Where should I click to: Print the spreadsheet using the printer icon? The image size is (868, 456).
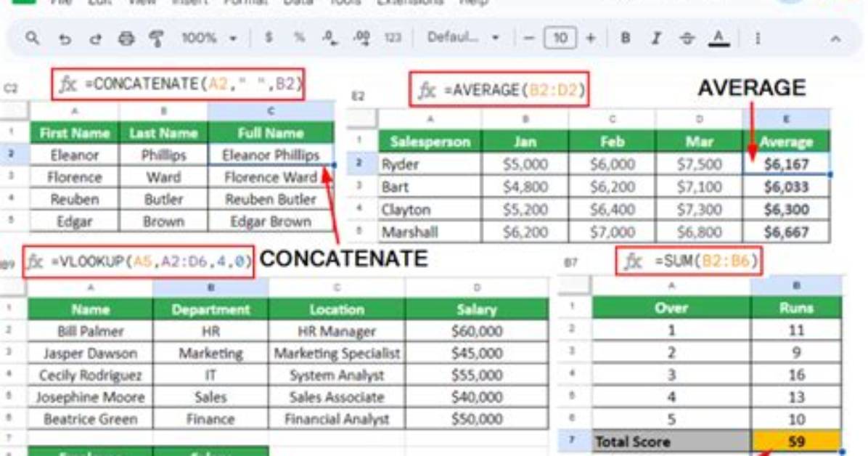127,38
